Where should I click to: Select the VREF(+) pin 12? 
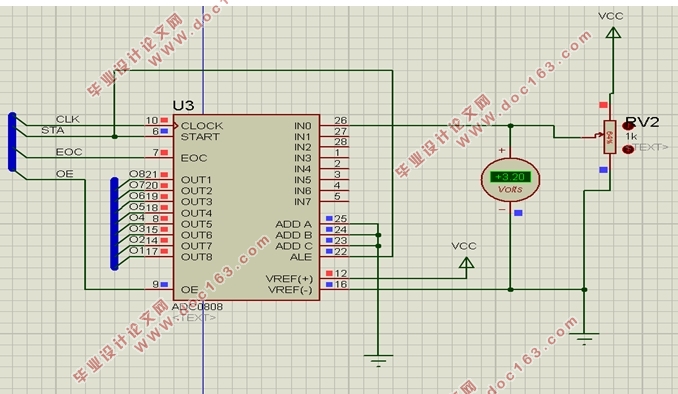coord(334,278)
